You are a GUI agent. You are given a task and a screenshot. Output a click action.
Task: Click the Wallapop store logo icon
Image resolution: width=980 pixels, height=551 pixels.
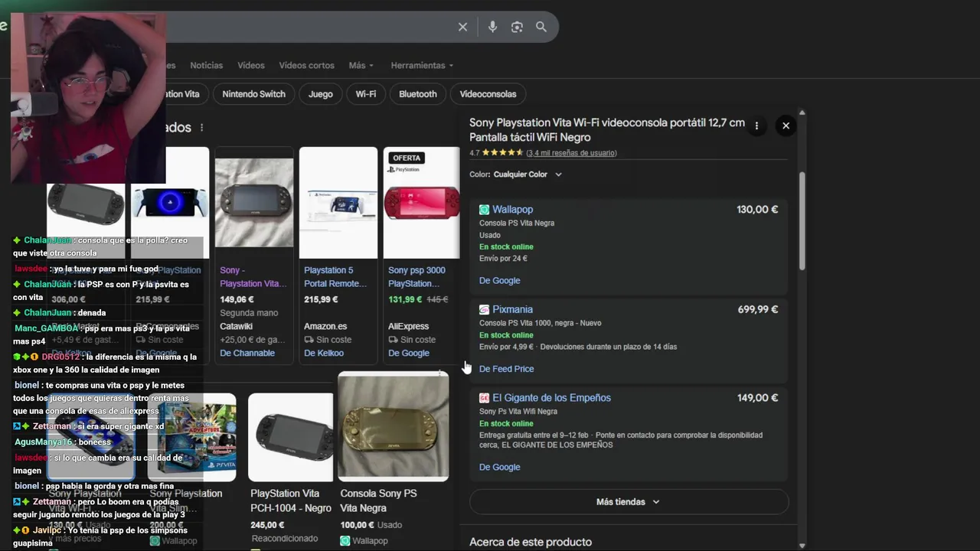(x=484, y=210)
